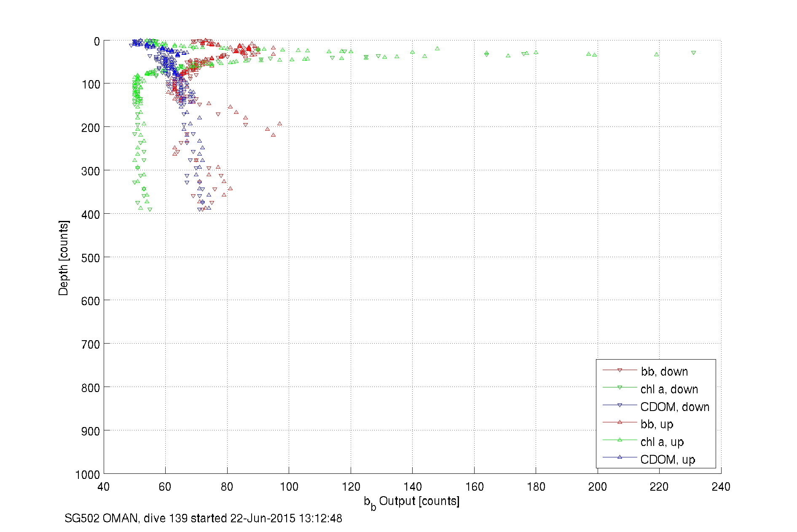
Task: Click the y-axis tick label 1000
Action: tap(88, 475)
